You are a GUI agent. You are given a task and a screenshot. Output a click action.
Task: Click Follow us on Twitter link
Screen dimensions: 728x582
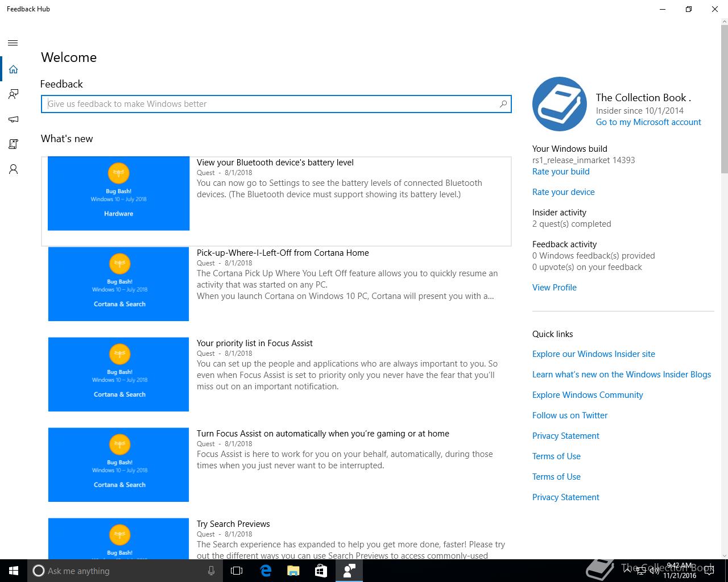pyautogui.click(x=570, y=415)
